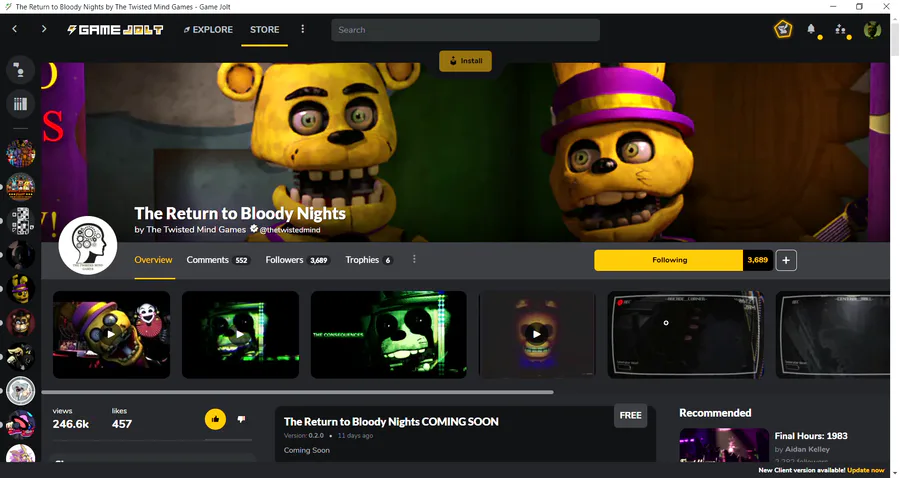Click the thumbs down dislike button
900x478 pixels.
[x=241, y=419]
